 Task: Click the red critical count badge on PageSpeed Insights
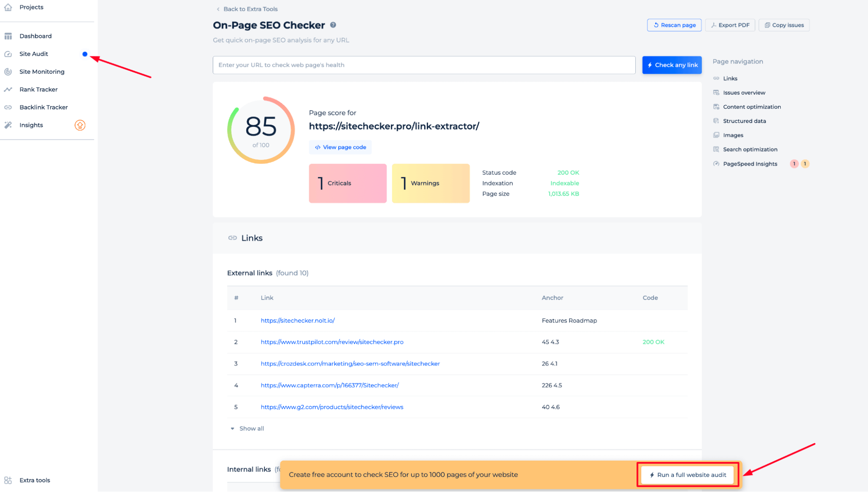pyautogui.click(x=794, y=164)
